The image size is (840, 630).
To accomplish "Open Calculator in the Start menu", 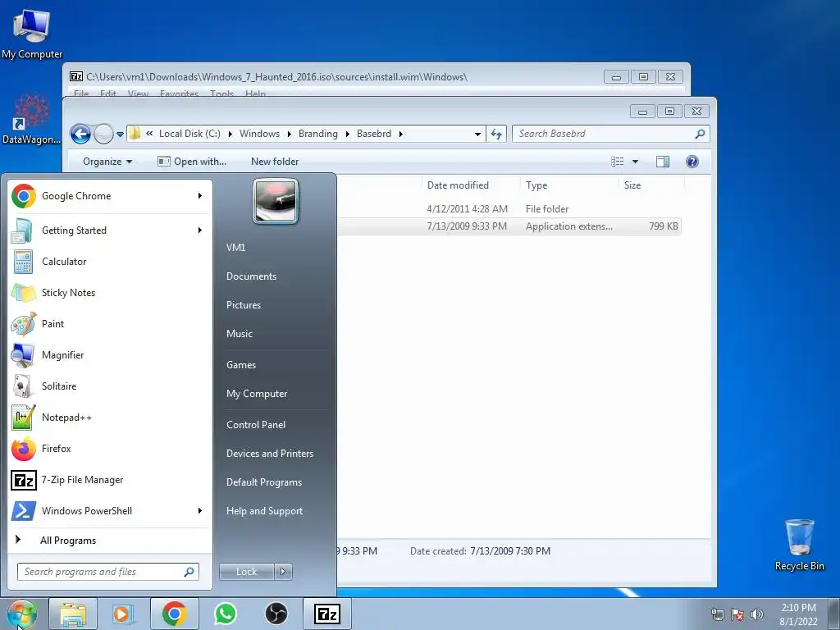I will [110, 262].
